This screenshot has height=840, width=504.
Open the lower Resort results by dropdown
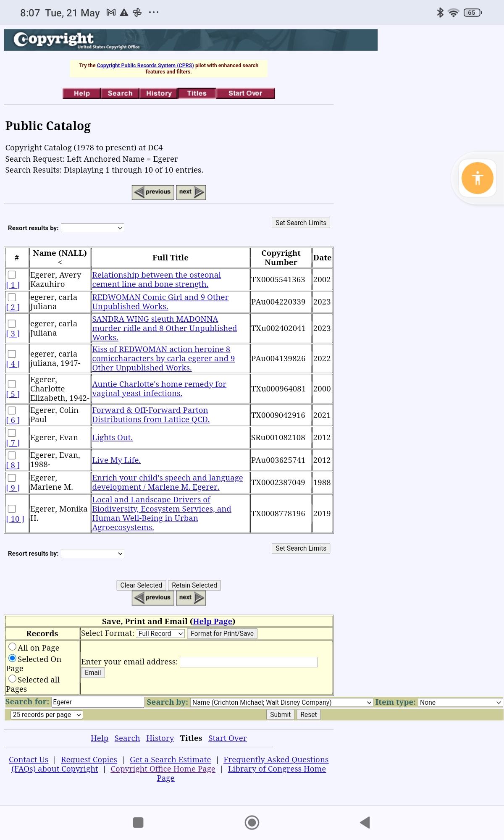[92, 554]
